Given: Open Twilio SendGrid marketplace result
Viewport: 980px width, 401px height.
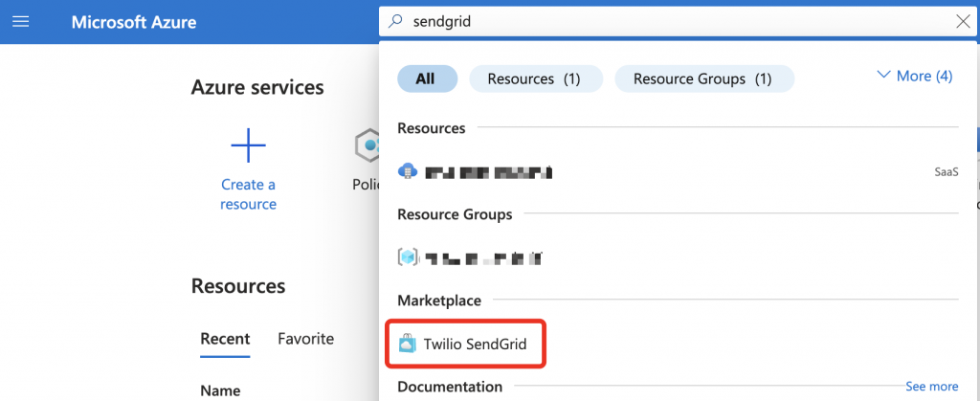Looking at the screenshot, I should coord(476,344).
